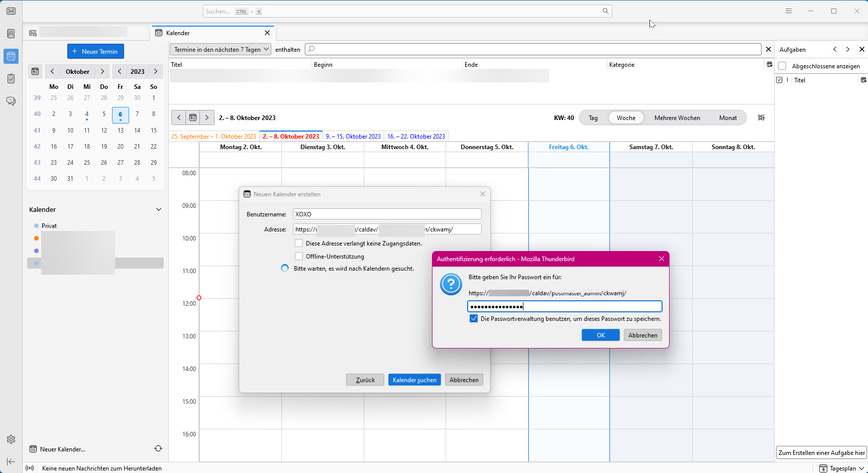Screen dimensions: 868x473
Task: Open the Mail space icon in sidebar
Action: 11,11
